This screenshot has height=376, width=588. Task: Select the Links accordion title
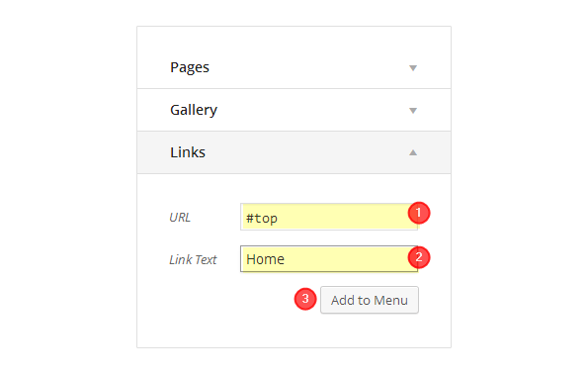click(x=188, y=152)
